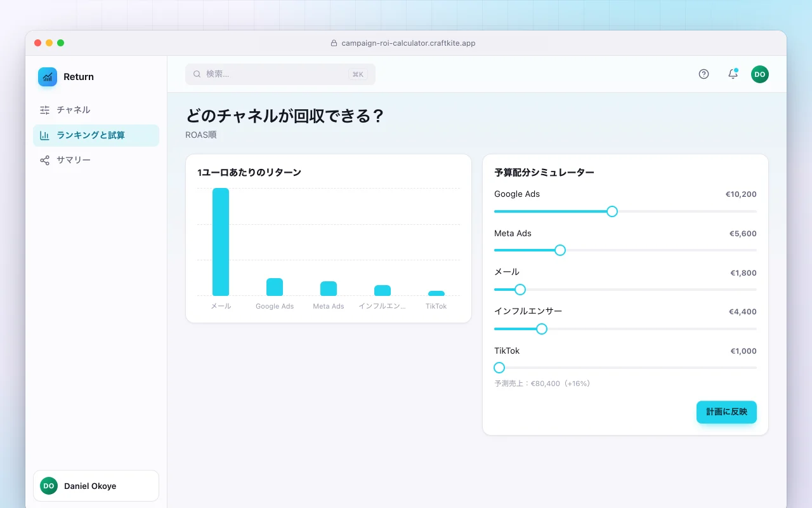Click the DO avatar beside Daniel Okoye
The height and width of the screenshot is (508, 812).
[x=49, y=486]
